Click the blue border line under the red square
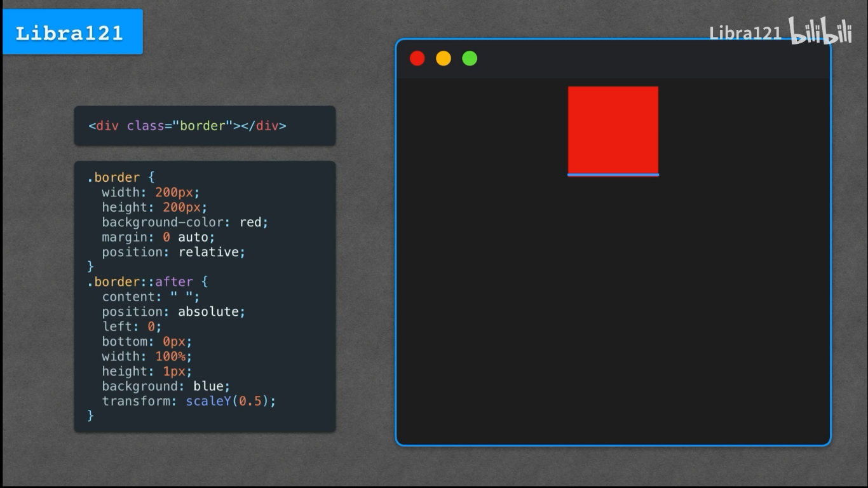The image size is (868, 488). click(x=613, y=173)
